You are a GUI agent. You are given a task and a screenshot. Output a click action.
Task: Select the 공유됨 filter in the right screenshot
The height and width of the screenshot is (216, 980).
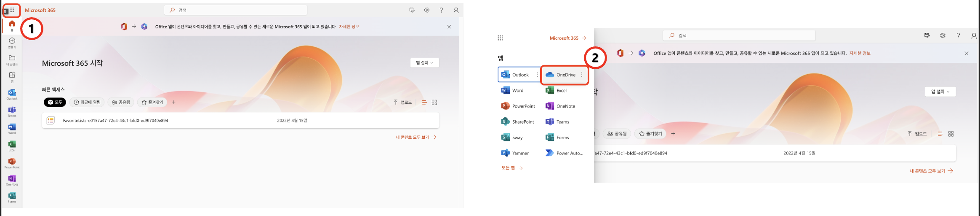(617, 134)
